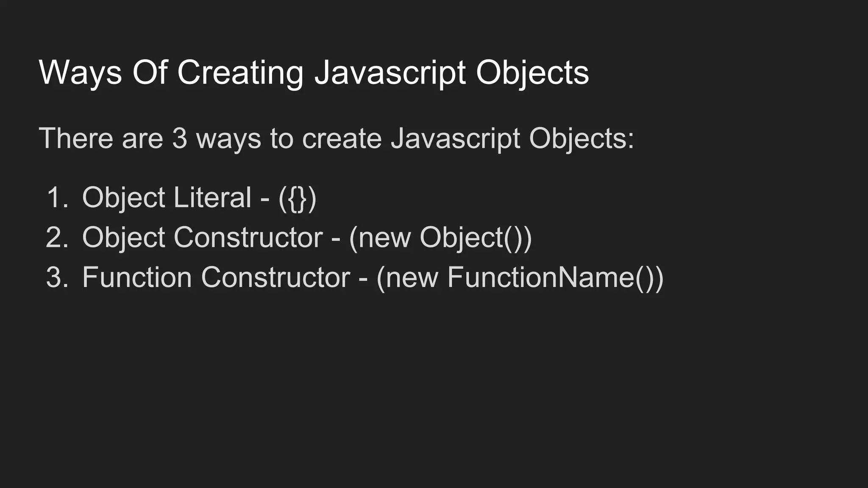
Task: Click 'Constructor' in the second list item
Action: [248, 237]
